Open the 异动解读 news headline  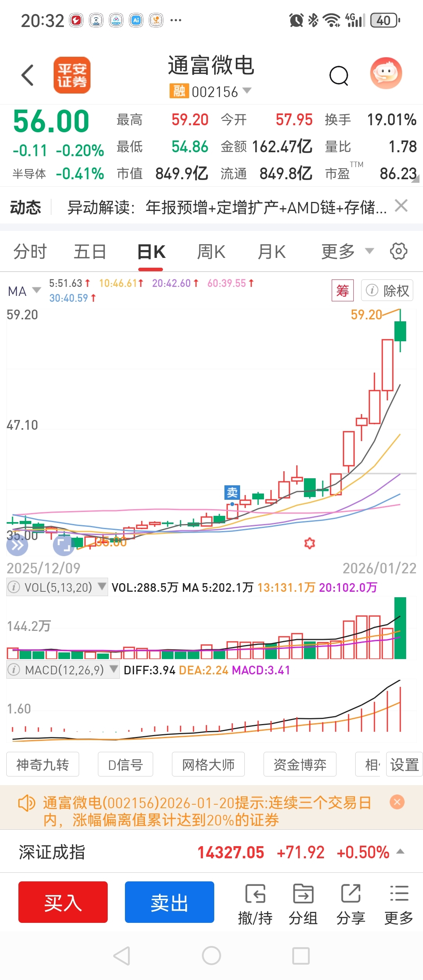click(x=227, y=207)
